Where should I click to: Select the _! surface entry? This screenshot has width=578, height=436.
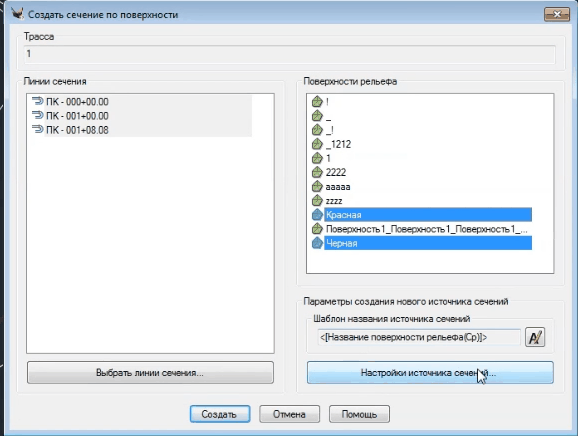pyautogui.click(x=330, y=130)
